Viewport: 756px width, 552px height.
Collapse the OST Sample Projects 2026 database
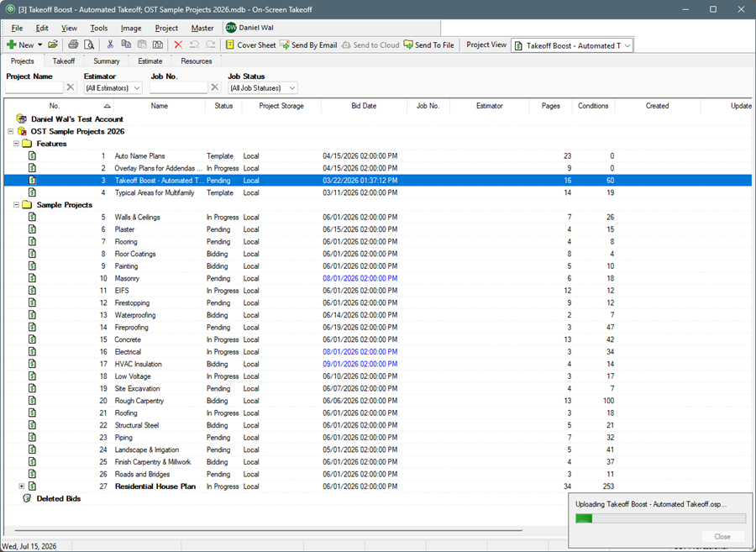click(11, 131)
